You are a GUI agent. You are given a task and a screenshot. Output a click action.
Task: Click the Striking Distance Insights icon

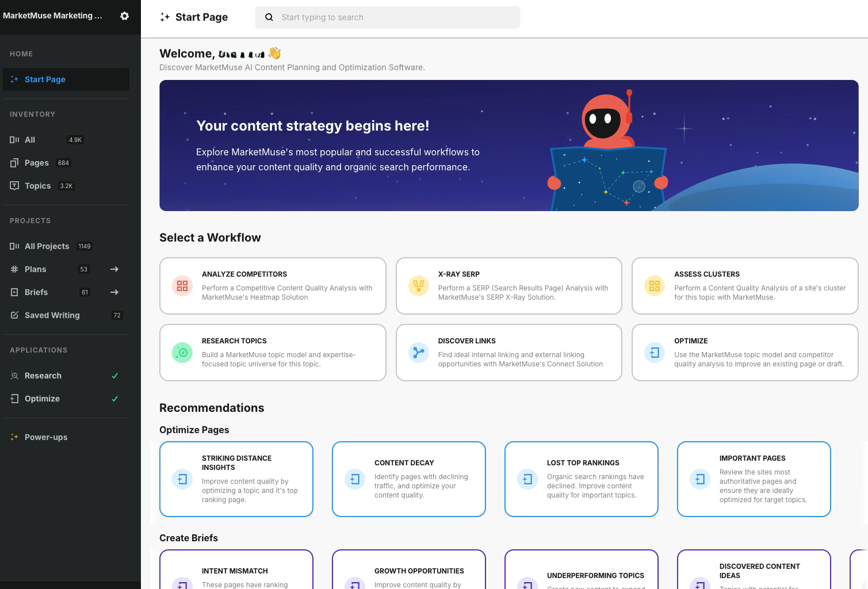click(x=182, y=479)
